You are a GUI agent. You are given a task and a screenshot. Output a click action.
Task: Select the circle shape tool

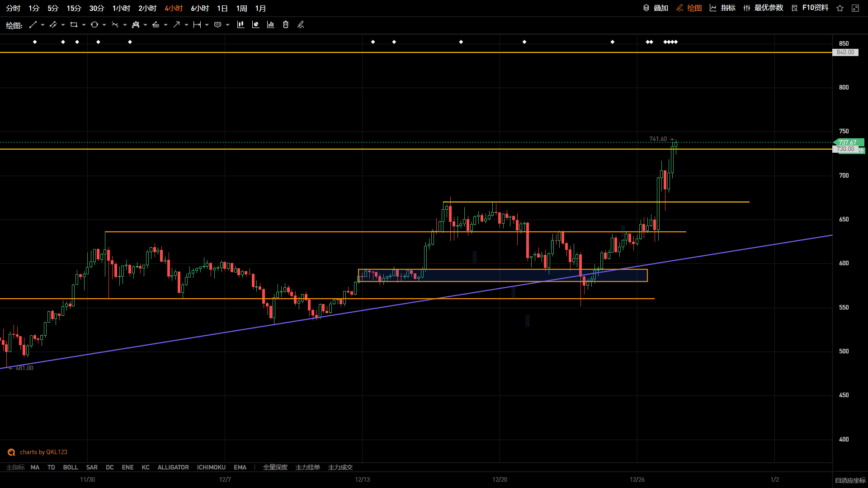tap(94, 25)
